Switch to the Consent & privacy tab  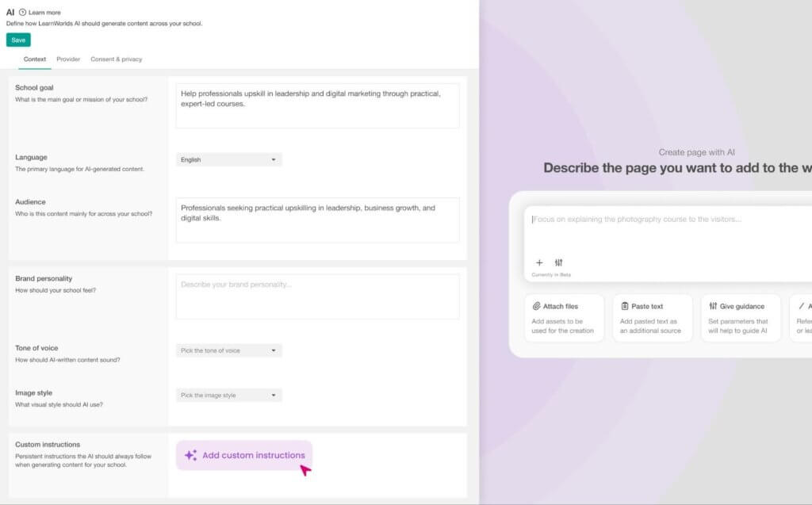coord(117,59)
